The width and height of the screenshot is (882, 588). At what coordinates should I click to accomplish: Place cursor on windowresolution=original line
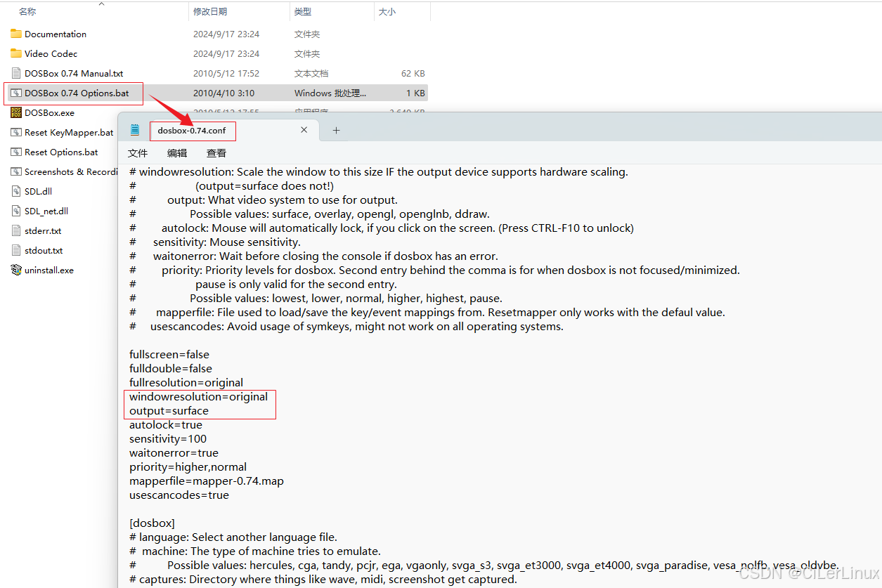198,396
